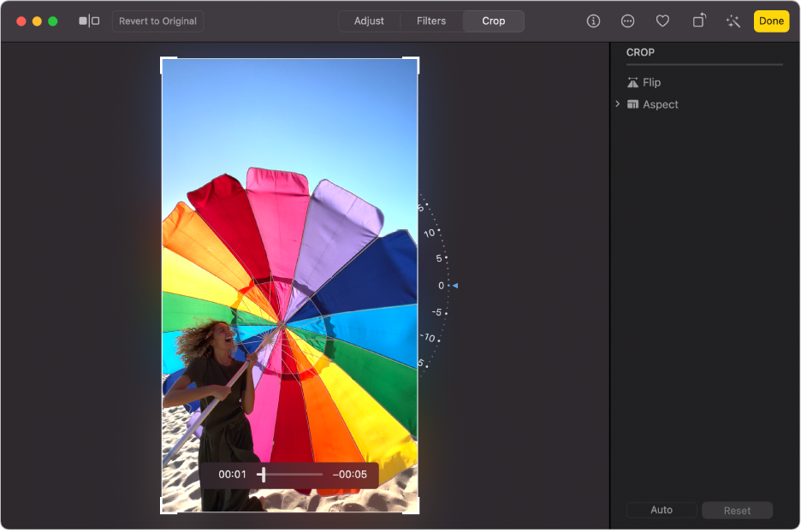
Task: Click the Flip icon in Crop panel
Action: 633,83
